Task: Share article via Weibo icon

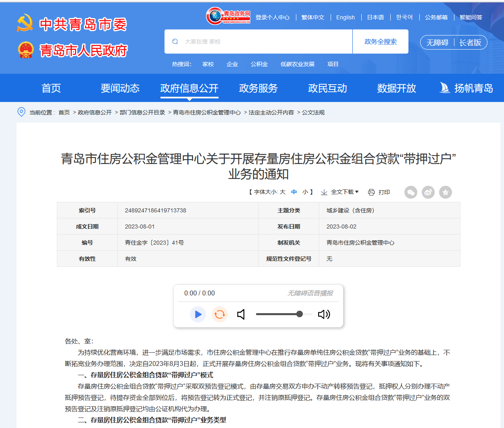Action: coord(428,192)
